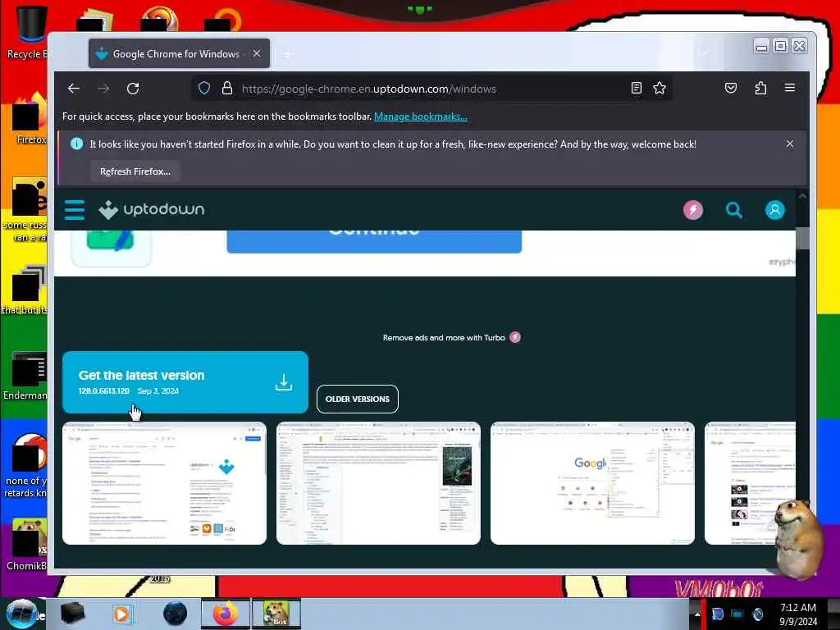Open the Uptodown user account icon

coord(774,210)
